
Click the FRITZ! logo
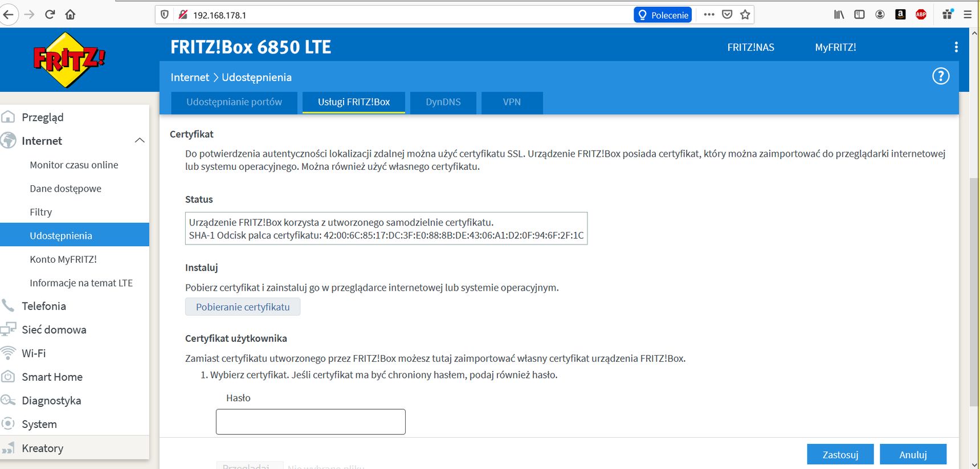[x=69, y=60]
